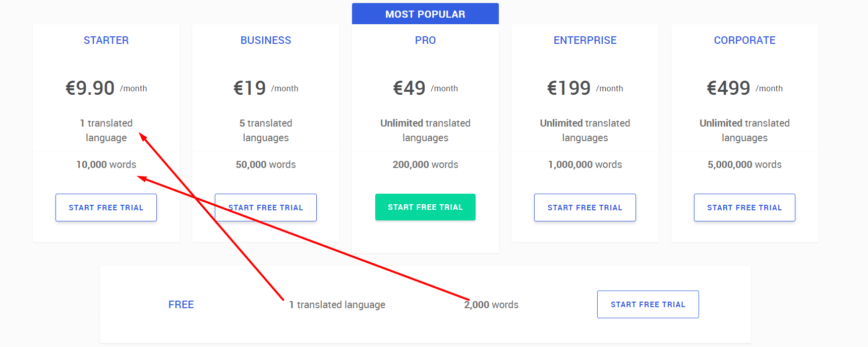Screen dimensions: 868x347
Task: Click the €499 /month price
Action: click(x=744, y=88)
